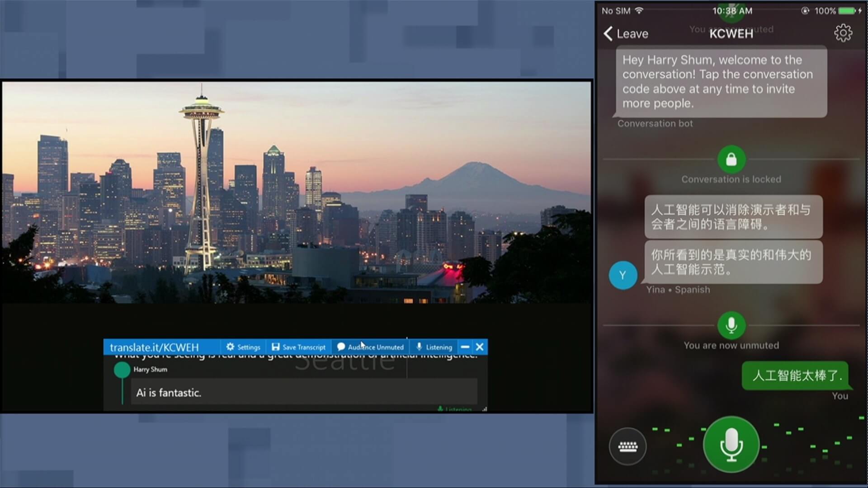868x488 pixels.
Task: Select the 'Ai is fantastic.' transcript line
Action: click(304, 393)
